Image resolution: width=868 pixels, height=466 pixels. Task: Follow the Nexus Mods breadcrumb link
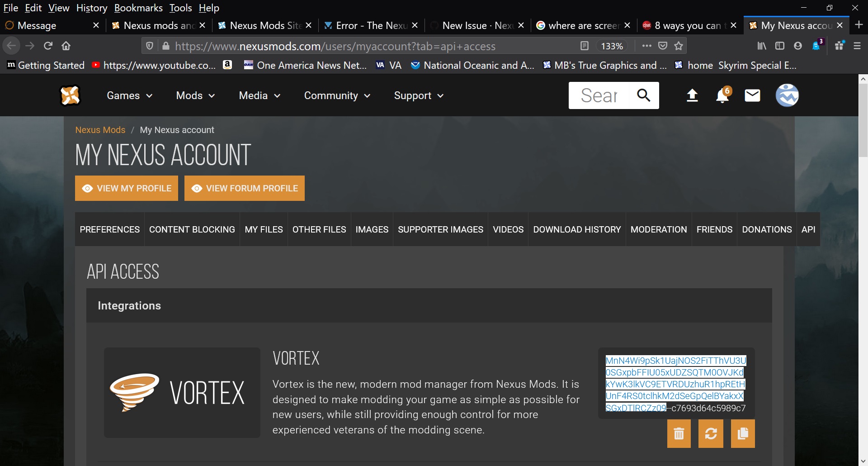click(x=100, y=130)
